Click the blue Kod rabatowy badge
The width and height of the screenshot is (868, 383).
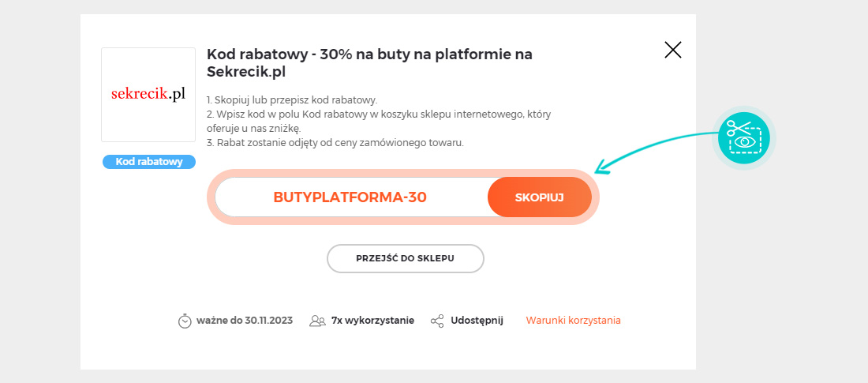click(149, 162)
